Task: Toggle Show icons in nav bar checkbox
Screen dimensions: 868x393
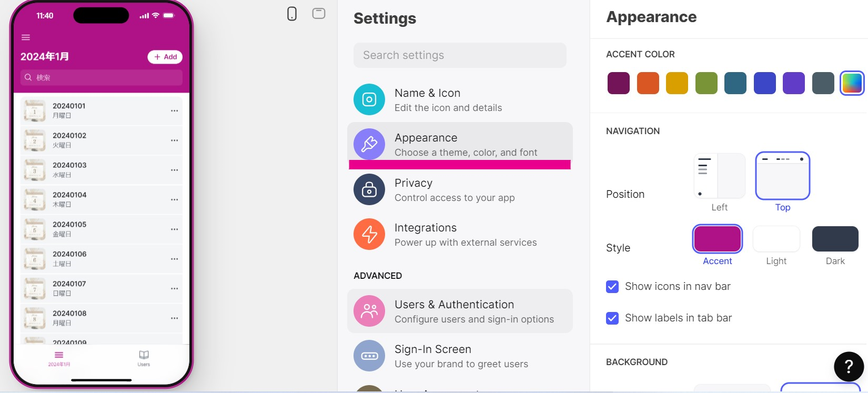Action: point(612,287)
